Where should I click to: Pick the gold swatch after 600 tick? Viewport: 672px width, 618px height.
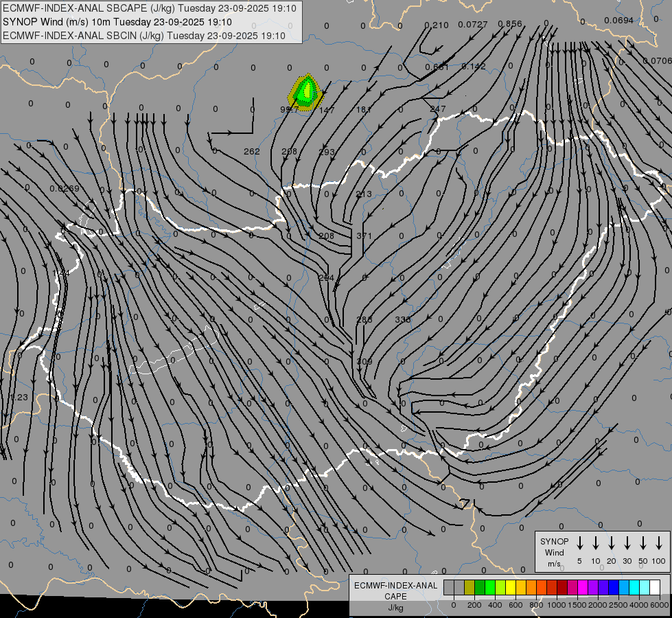(x=521, y=587)
